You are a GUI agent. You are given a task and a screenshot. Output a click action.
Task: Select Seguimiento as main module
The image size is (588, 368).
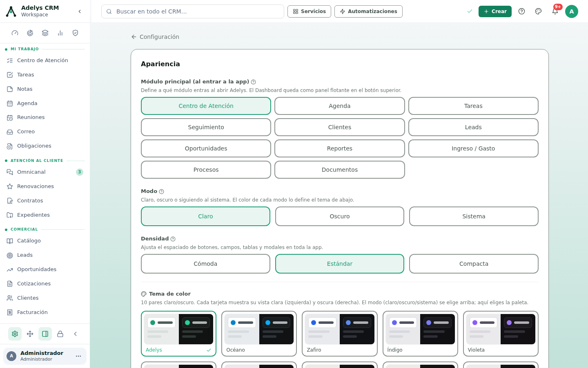pyautogui.click(x=206, y=127)
